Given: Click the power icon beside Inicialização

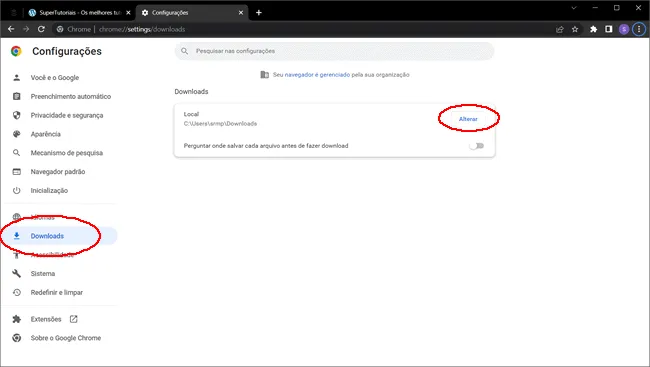Looking at the screenshot, I should coord(17,190).
